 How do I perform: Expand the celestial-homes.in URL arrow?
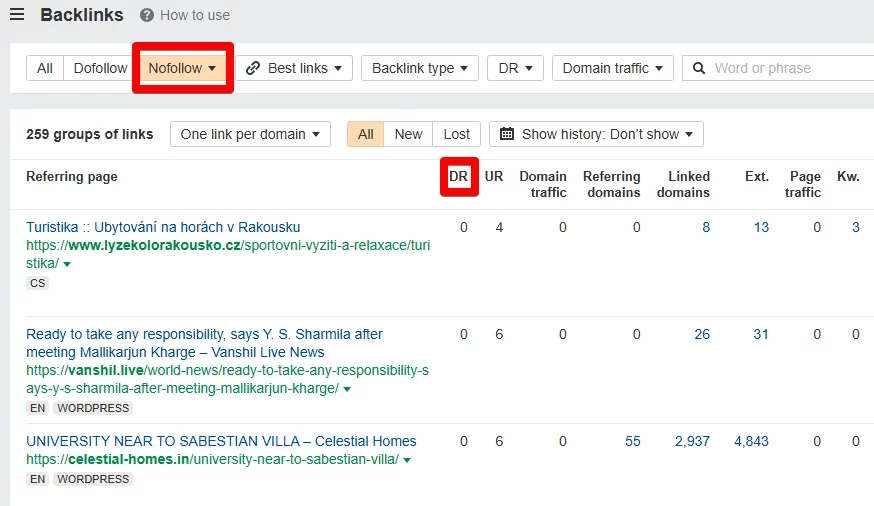click(x=407, y=460)
